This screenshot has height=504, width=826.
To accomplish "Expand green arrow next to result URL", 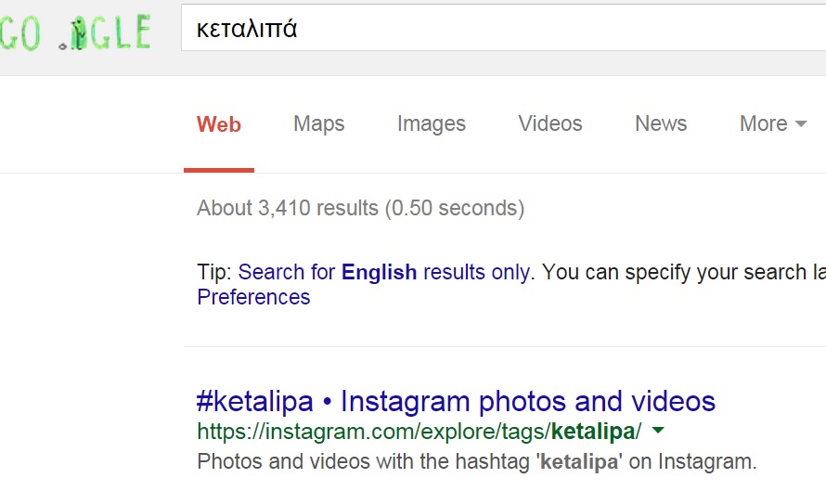I will [x=658, y=431].
